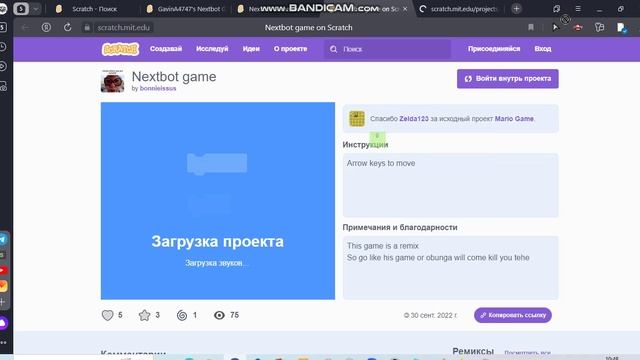Open sidebar more options dots
Viewport: 640px width, 360px height.
3,342
